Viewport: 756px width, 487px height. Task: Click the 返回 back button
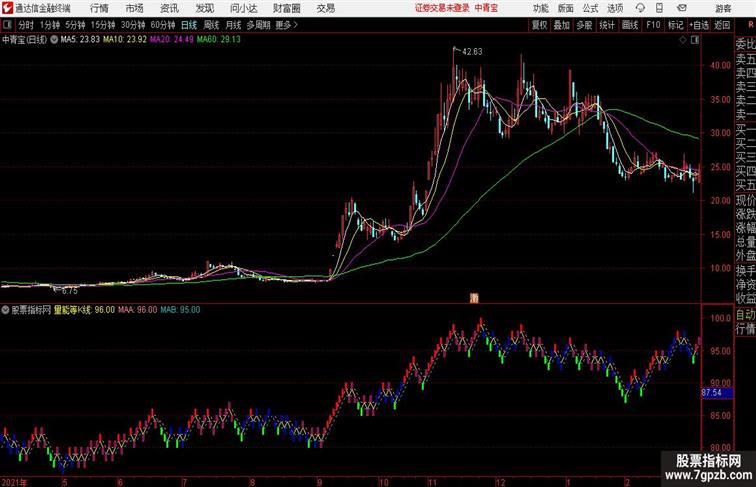pyautogui.click(x=722, y=25)
